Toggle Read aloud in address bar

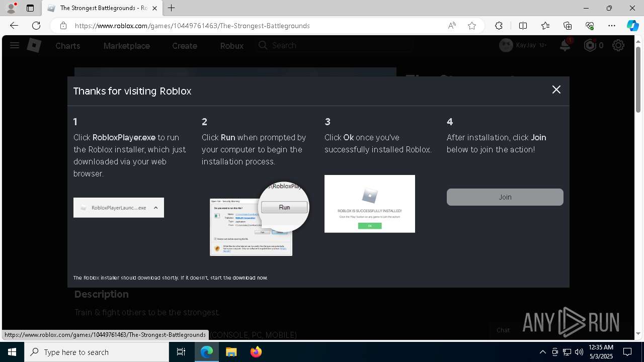click(452, 26)
